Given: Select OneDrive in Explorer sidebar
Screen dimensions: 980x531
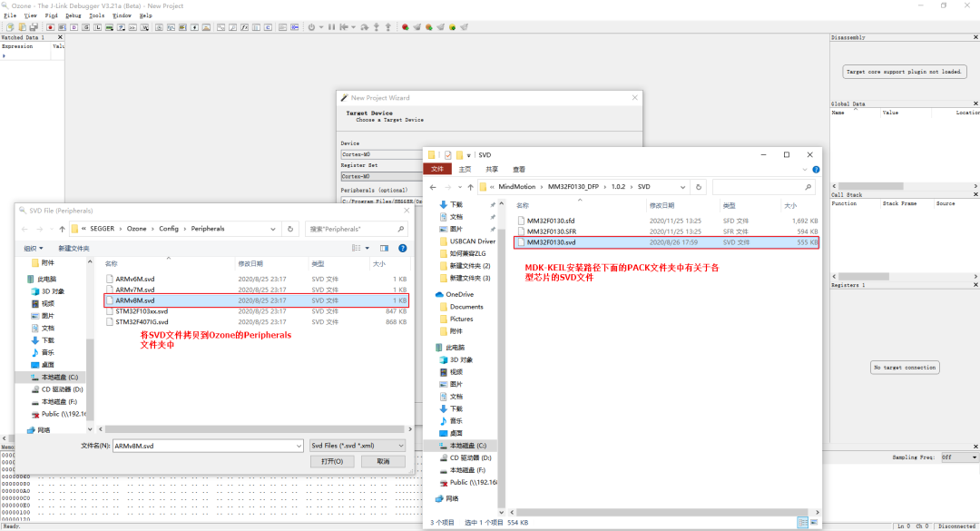Looking at the screenshot, I should point(455,294).
